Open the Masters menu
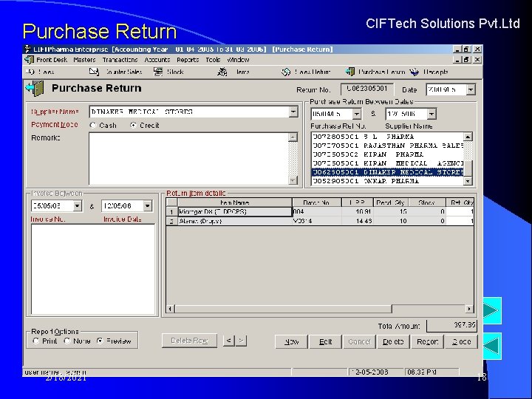 pos(84,60)
